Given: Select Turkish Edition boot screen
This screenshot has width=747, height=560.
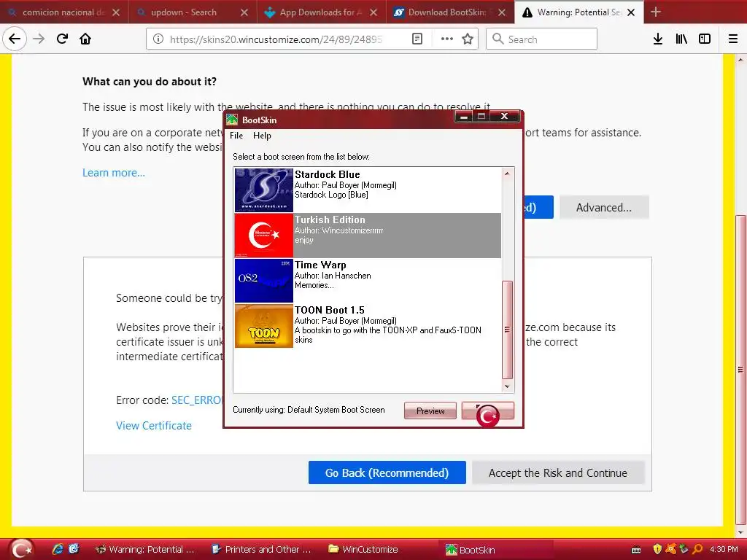Looking at the screenshot, I should tap(368, 236).
